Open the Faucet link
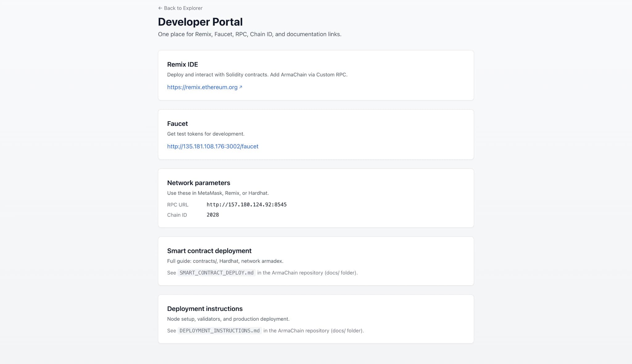 point(213,146)
